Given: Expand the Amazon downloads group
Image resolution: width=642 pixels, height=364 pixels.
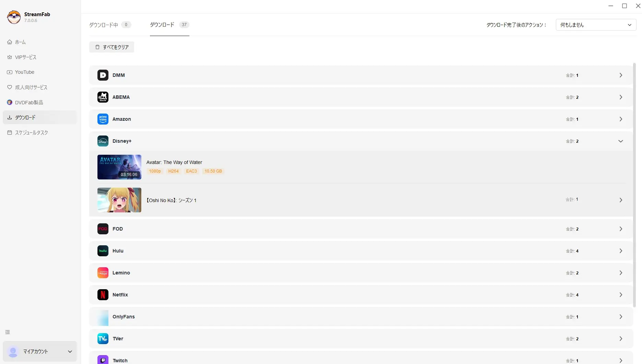Looking at the screenshot, I should point(621,119).
